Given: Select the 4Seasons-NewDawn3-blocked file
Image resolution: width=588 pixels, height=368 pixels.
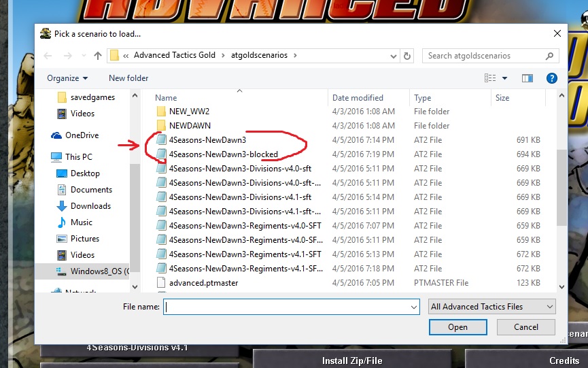Looking at the screenshot, I should tap(223, 154).
